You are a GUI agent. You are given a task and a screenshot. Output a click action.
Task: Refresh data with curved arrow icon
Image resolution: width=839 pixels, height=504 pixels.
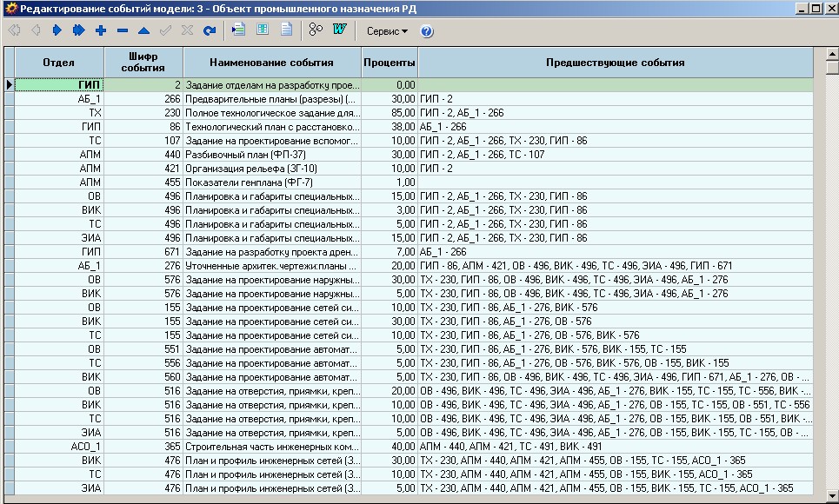[210, 30]
